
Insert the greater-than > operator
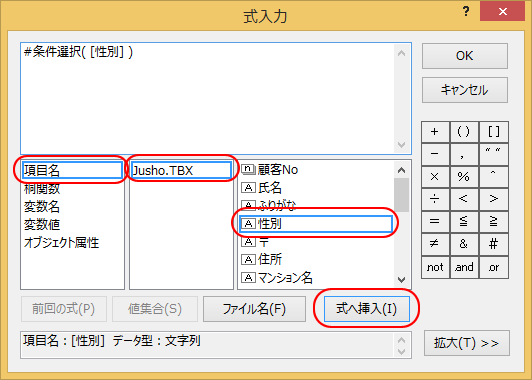[494, 199]
